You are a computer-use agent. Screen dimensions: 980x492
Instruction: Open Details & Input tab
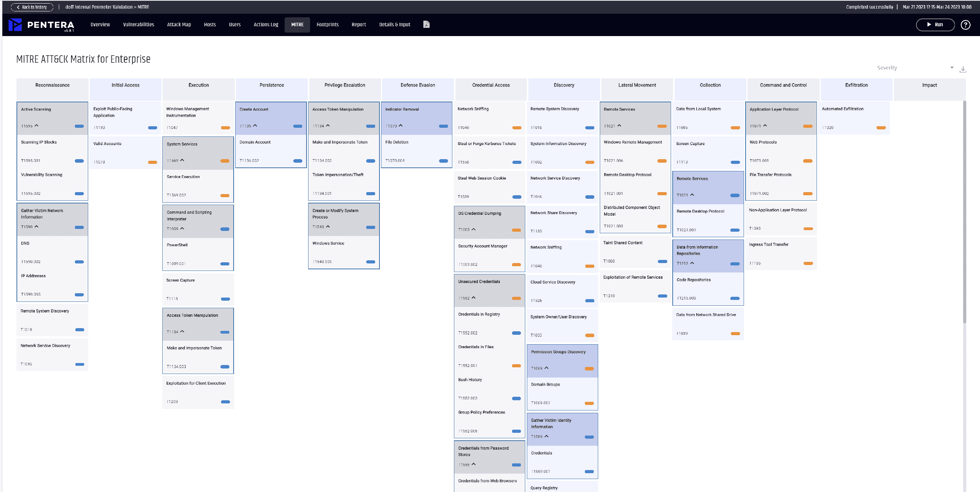395,25
